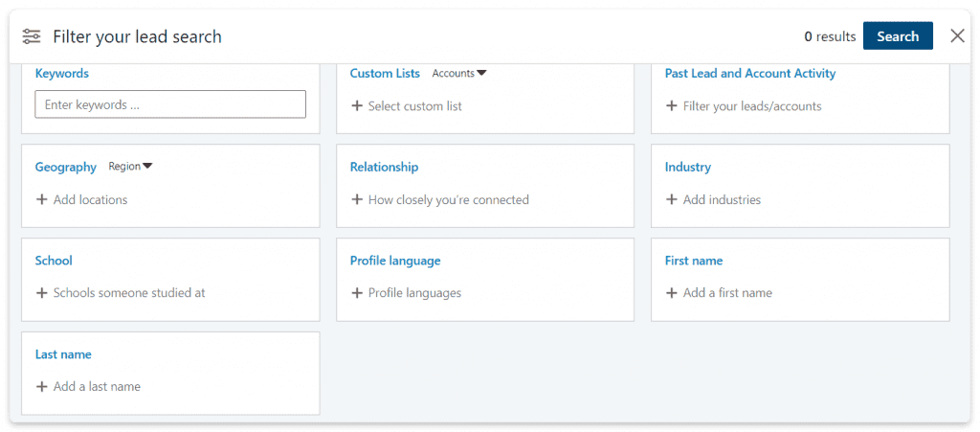Screen dimensions: 980x432
Task: Focus the Enter keywords input field
Action: (x=170, y=104)
